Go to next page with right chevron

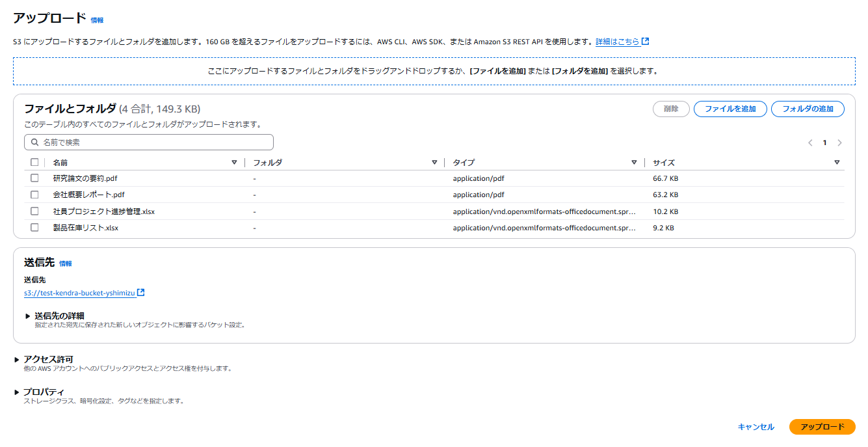click(839, 142)
